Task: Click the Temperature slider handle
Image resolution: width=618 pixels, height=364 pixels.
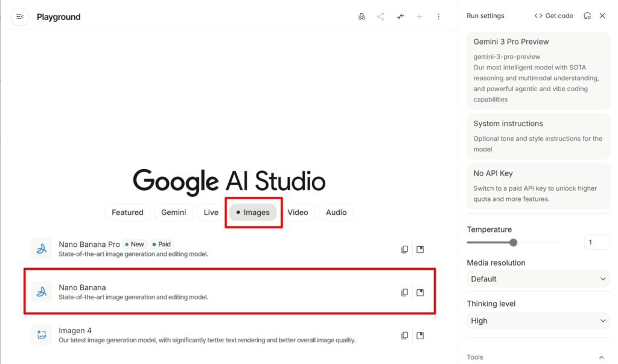Action: pos(514,243)
